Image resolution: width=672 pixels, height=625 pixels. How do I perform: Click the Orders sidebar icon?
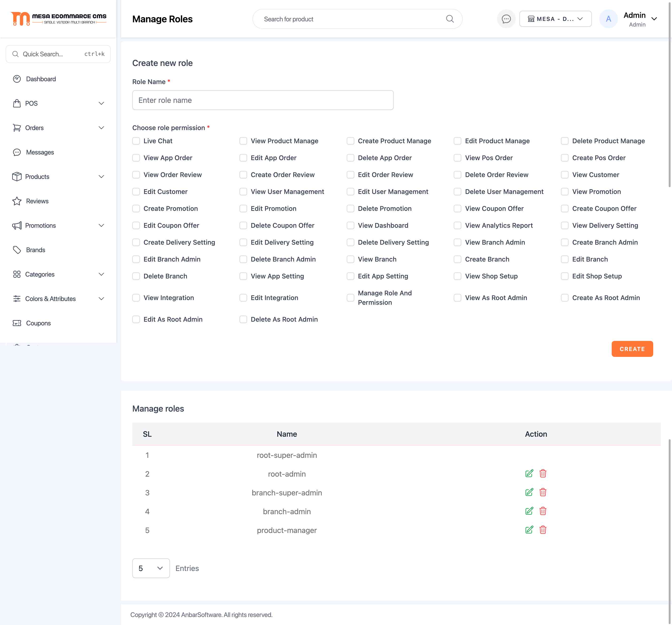click(x=16, y=127)
